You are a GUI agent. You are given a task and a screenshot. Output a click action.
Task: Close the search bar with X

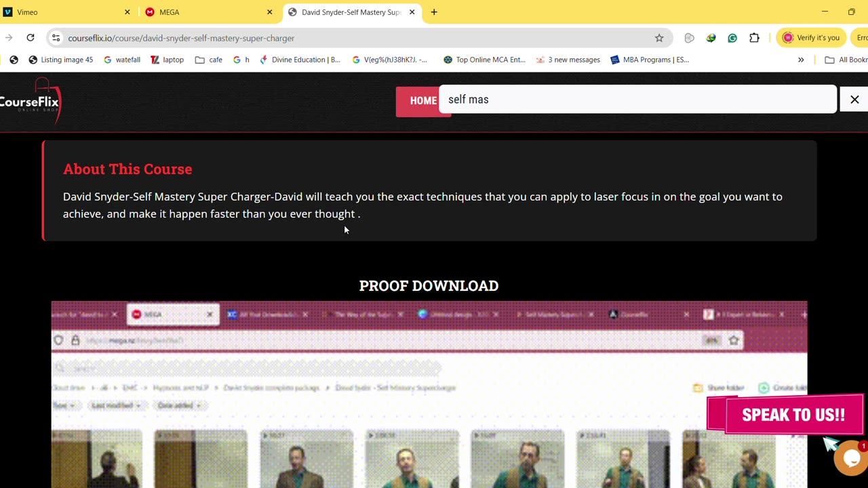pyautogui.click(x=854, y=100)
